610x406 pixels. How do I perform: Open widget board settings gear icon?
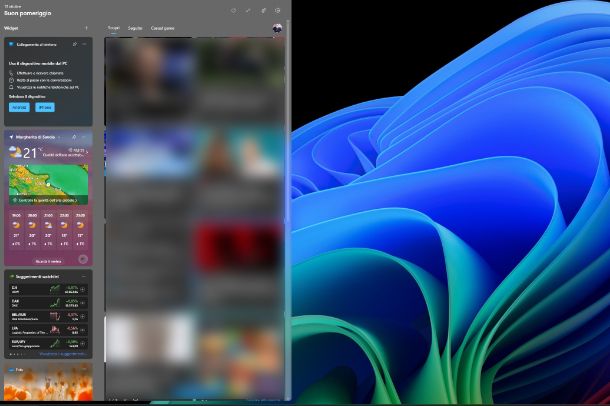pyautogui.click(x=277, y=10)
